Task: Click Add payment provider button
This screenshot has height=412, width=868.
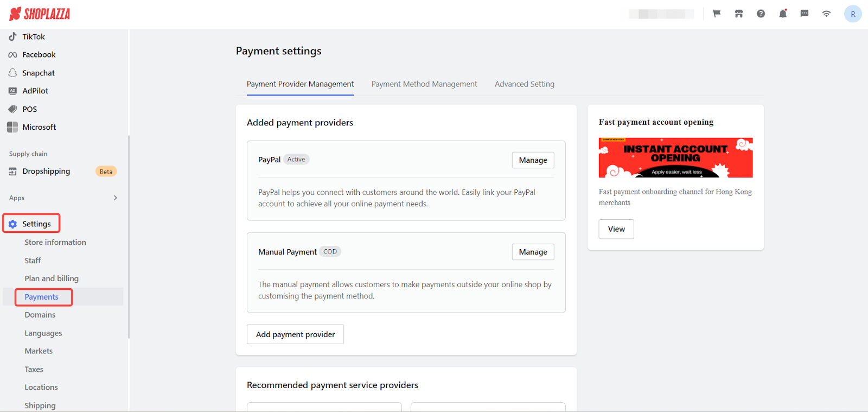Action: point(295,334)
